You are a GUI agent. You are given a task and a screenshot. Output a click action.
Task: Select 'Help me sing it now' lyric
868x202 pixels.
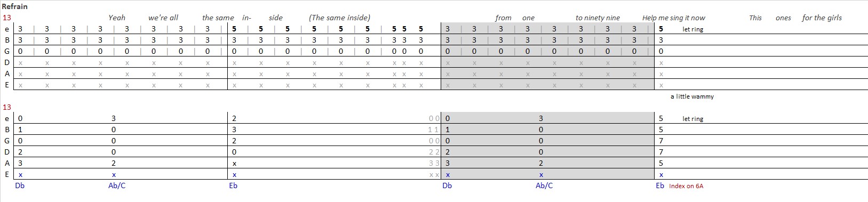click(674, 18)
